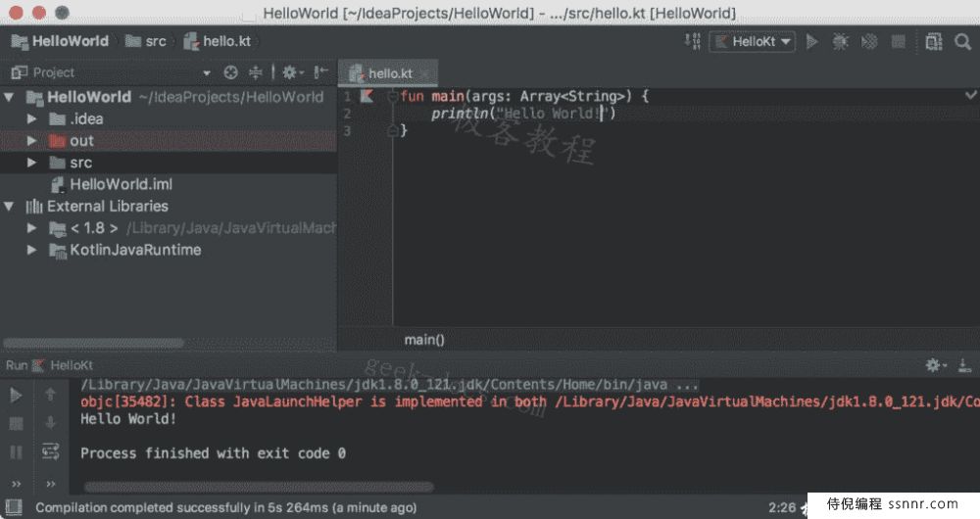Screen dimensions: 980x519
Task: Open Project Structure dialog icon
Action: pyautogui.click(x=934, y=42)
